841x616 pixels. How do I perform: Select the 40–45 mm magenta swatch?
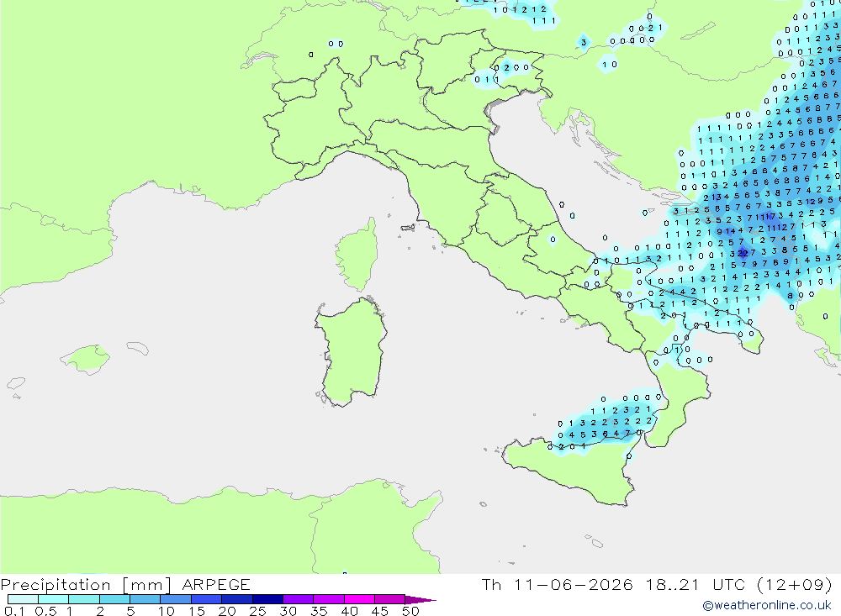[359, 599]
